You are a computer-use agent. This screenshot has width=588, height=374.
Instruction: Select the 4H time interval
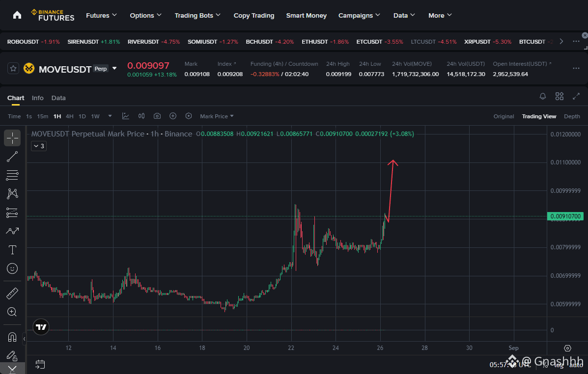69,116
